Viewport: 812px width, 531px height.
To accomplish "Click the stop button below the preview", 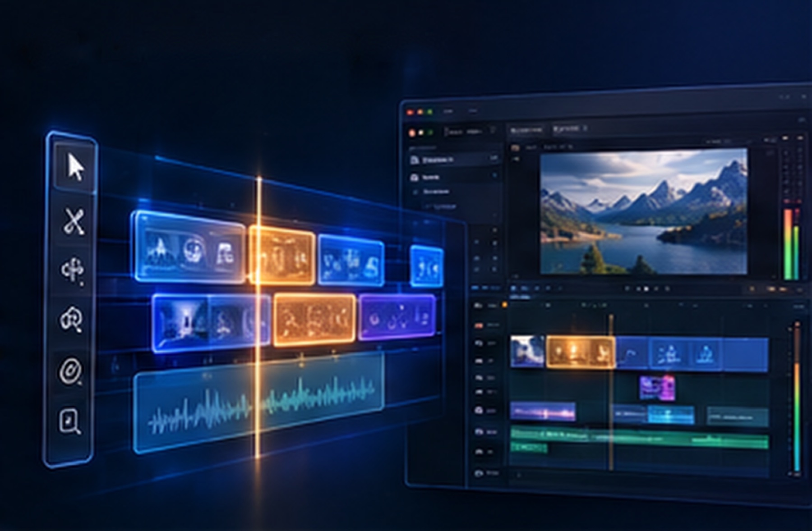I will coord(646,289).
